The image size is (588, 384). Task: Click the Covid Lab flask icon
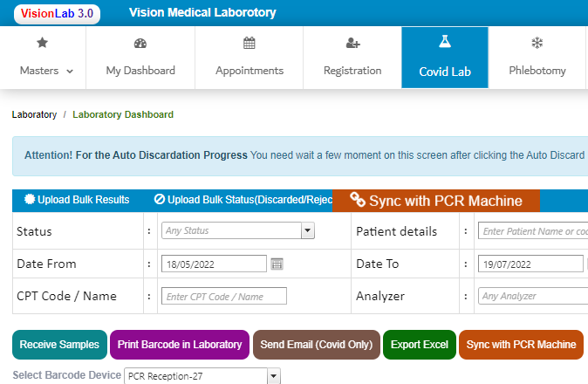(445, 42)
